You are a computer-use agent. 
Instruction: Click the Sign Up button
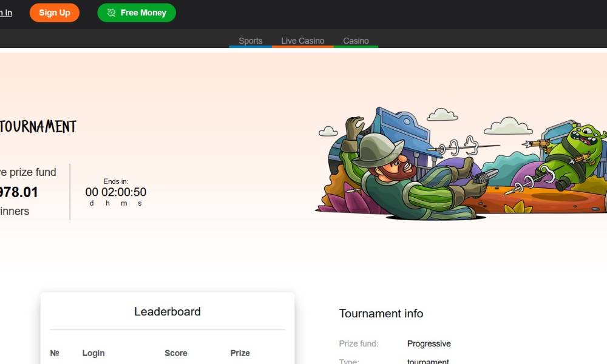click(55, 13)
